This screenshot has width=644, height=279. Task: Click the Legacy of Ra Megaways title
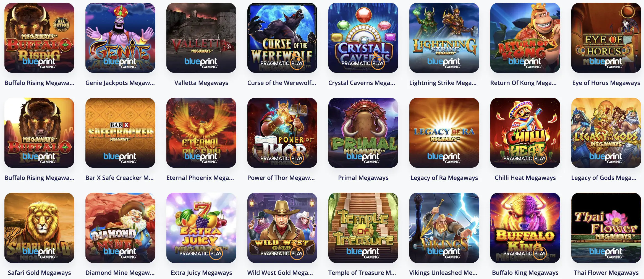(444, 178)
